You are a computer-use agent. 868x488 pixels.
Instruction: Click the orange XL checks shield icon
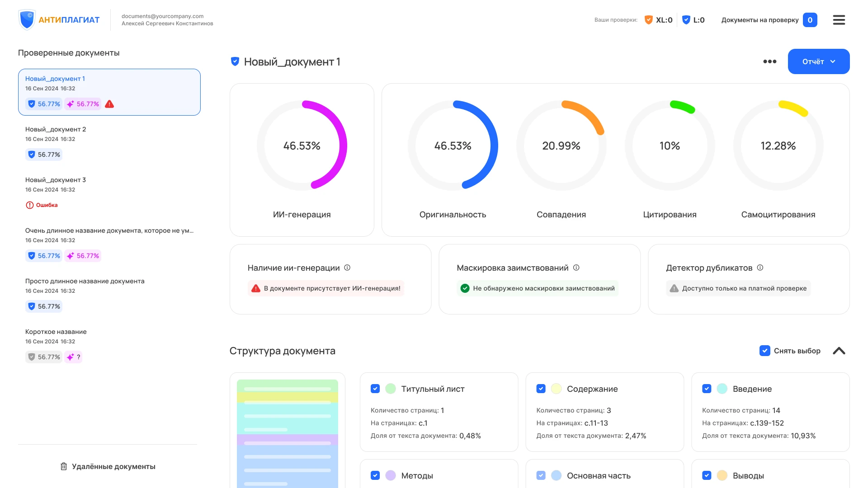[648, 20]
